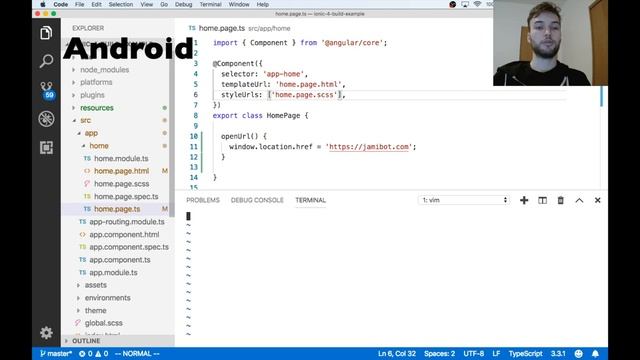This screenshot has width=640, height=360.
Task: Open home.page.scss in explorer
Action: 121,184
